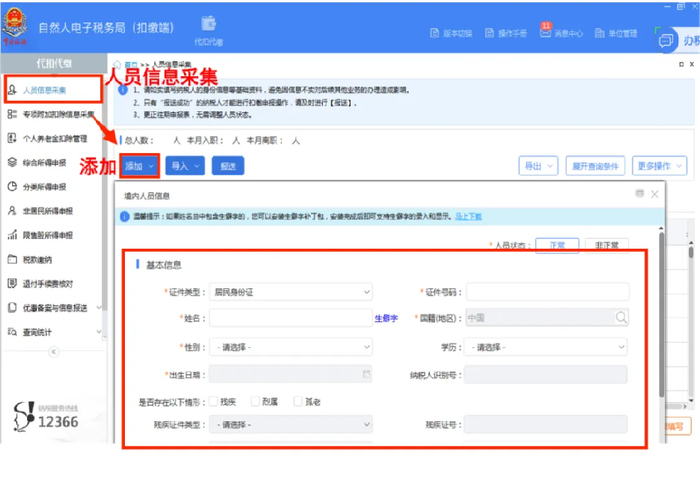Check the 烈属 checkbox
Screen dimensions: 700x484
255,401
